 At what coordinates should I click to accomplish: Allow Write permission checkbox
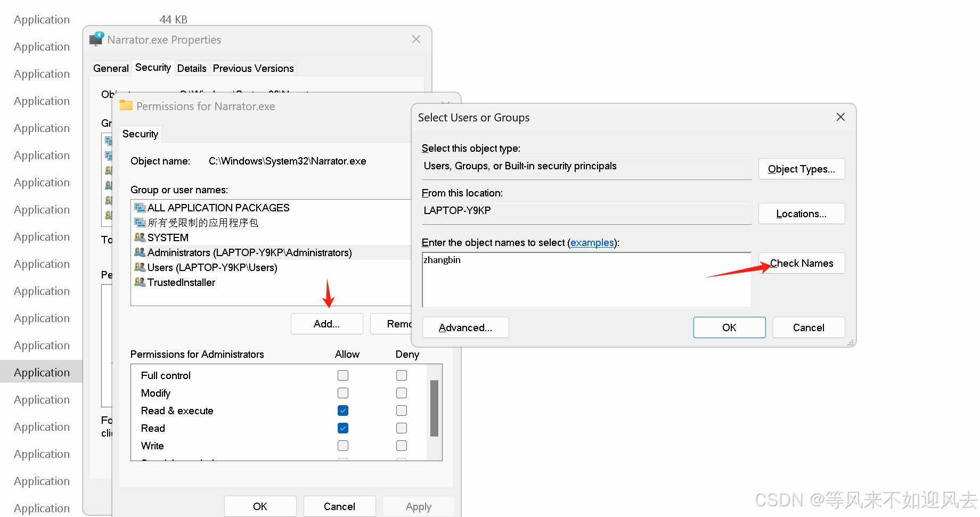343,446
